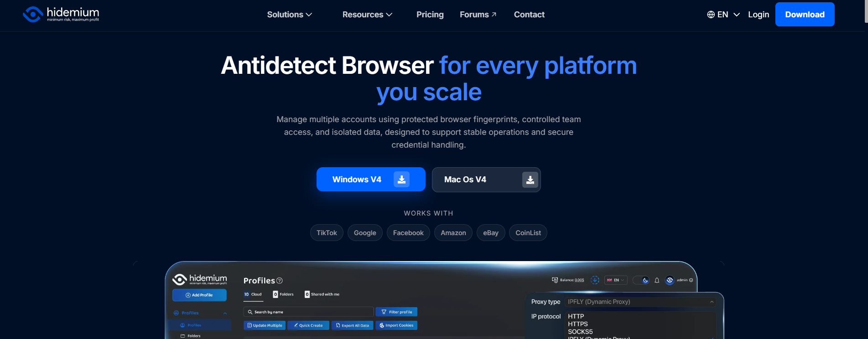The image size is (868, 339).
Task: Choose HTTP in the IP protocol list
Action: (576, 316)
